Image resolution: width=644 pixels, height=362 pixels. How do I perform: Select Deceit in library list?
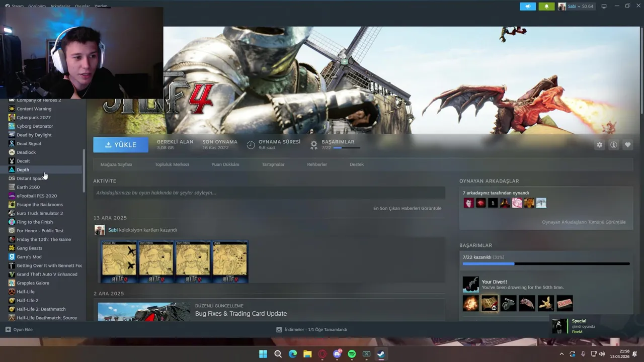23,161
